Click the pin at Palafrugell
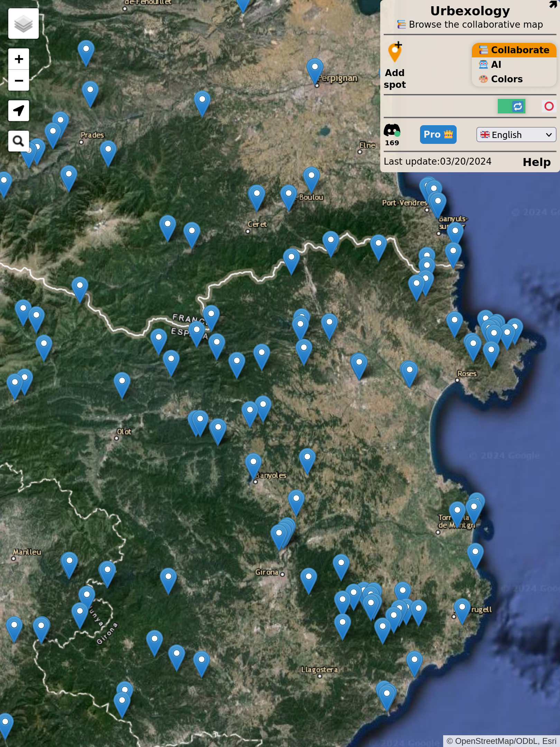This screenshot has height=747, width=560. 462,611
